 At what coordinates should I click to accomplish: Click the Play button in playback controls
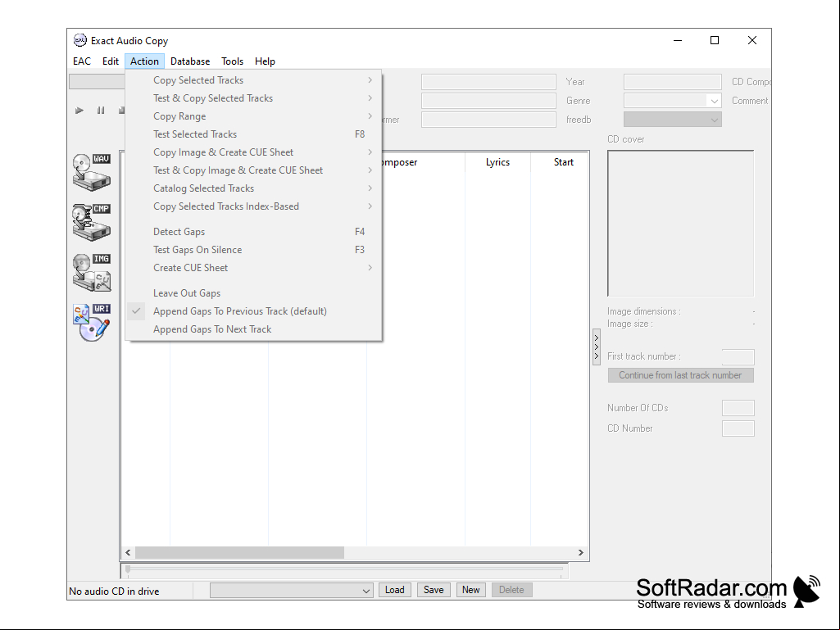tap(79, 111)
